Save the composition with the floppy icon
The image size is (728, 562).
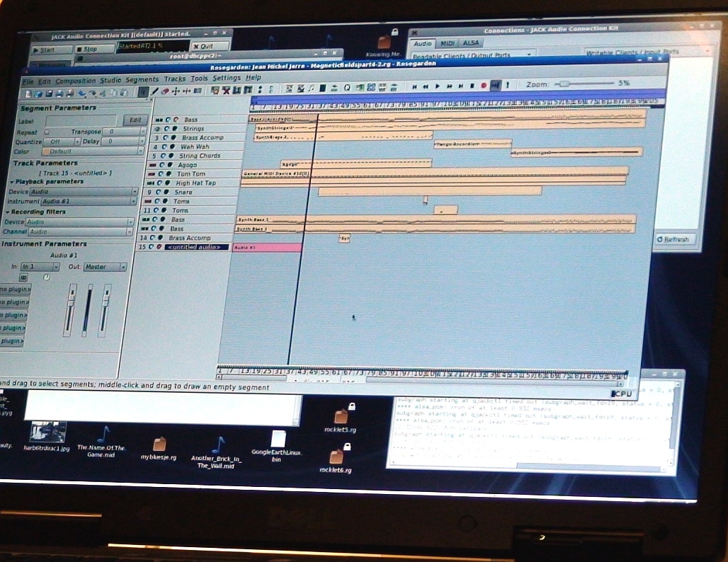(49, 93)
